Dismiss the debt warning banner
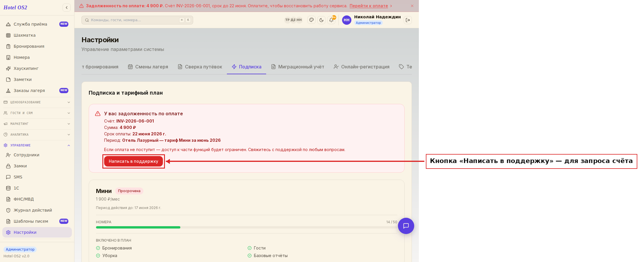This screenshot has width=644, height=262. (412, 6)
